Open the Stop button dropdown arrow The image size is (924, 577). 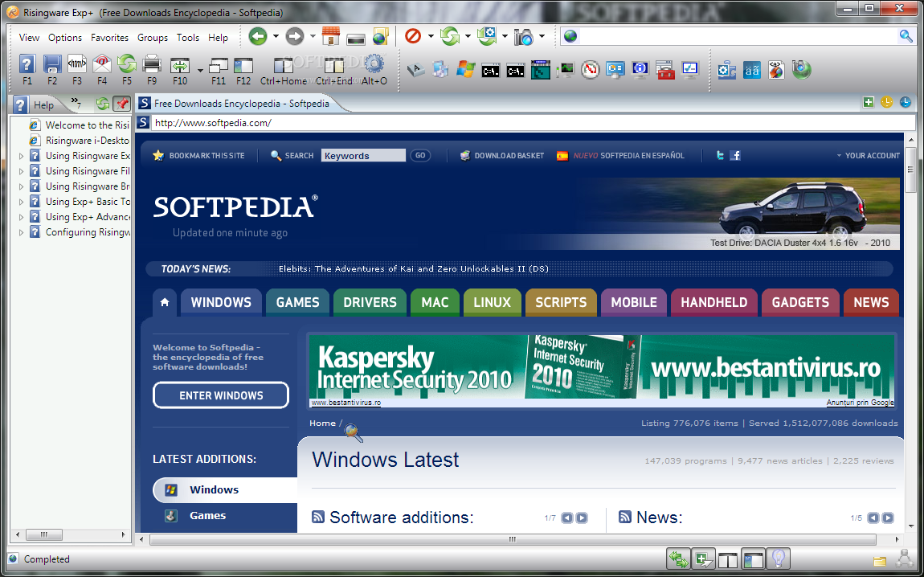[x=431, y=36]
